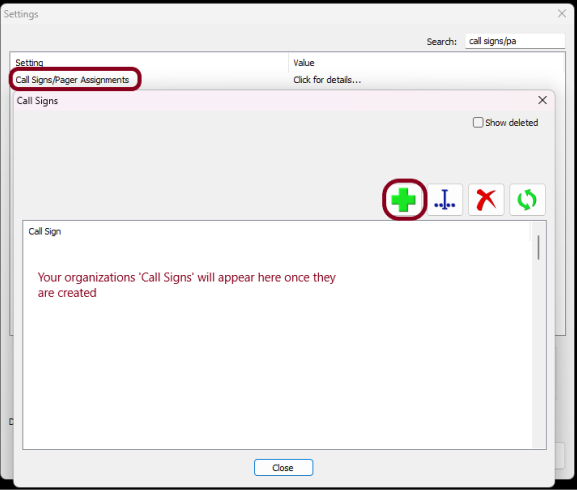Click the Call Signs dialog title bar
Viewport: 577px width, 490px height.
tap(276, 100)
